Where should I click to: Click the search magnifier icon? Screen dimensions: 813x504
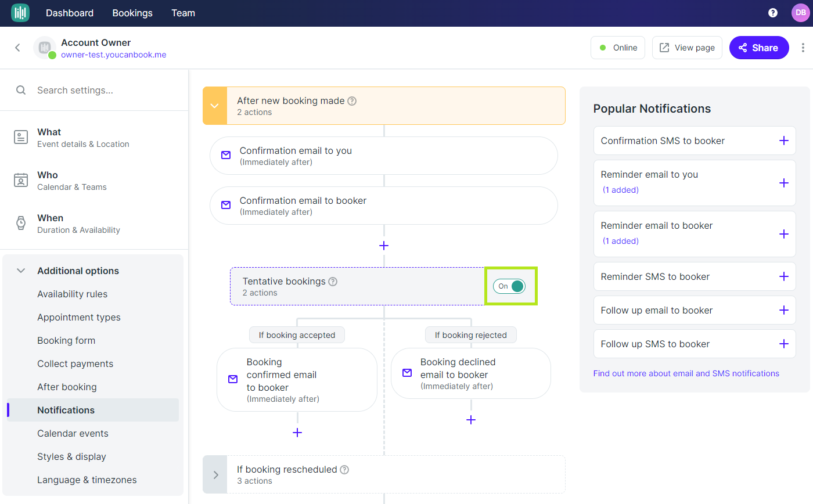[20, 90]
